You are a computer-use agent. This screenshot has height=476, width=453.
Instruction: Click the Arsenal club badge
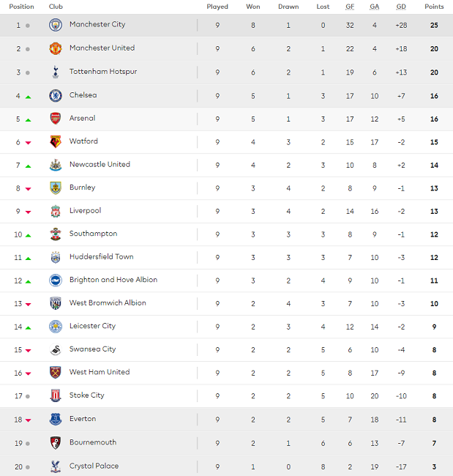[56, 119]
